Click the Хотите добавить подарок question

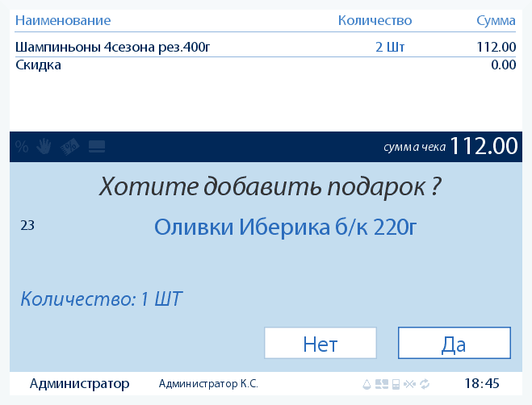(270, 187)
